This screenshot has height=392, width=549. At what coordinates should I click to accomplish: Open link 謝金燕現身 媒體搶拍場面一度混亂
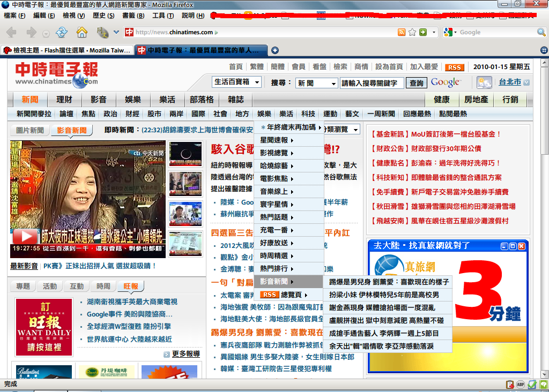382,307
